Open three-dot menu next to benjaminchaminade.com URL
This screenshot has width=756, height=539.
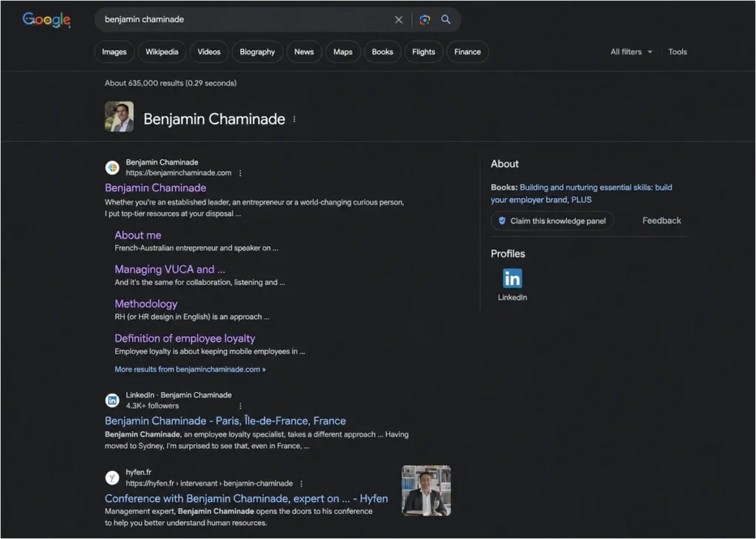point(240,173)
